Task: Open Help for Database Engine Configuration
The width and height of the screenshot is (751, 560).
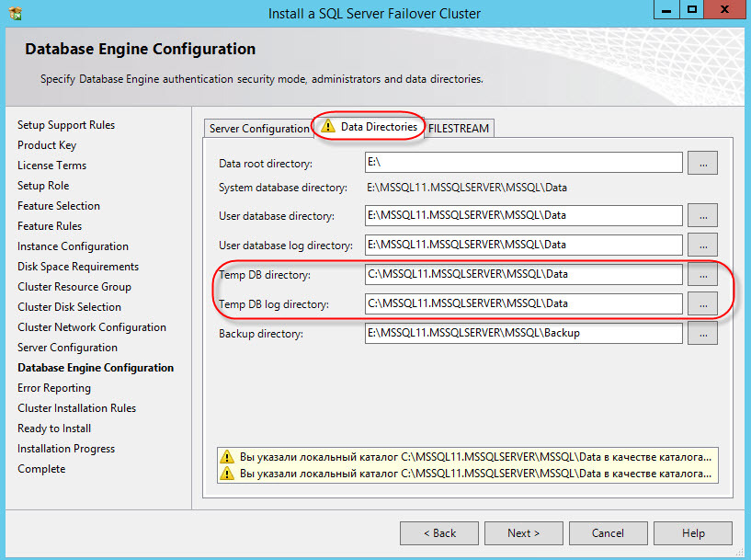Action: point(692,532)
